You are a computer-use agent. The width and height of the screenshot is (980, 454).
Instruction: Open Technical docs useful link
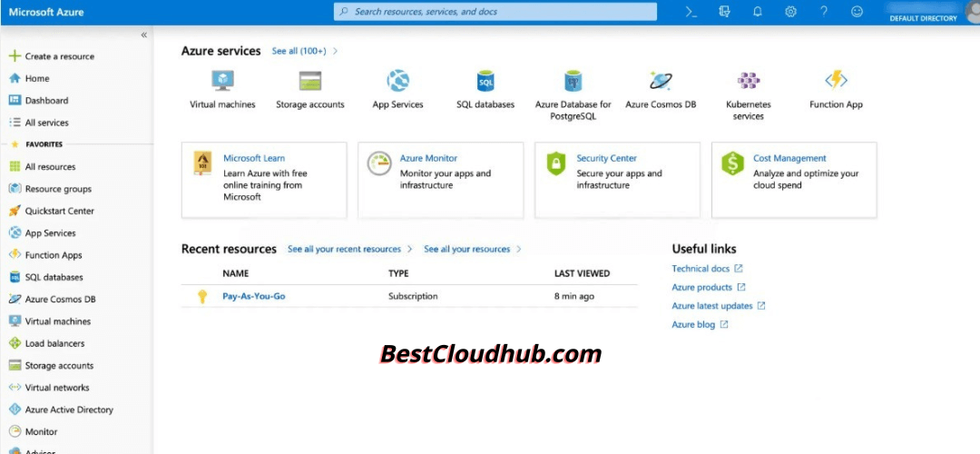pyautogui.click(x=701, y=269)
